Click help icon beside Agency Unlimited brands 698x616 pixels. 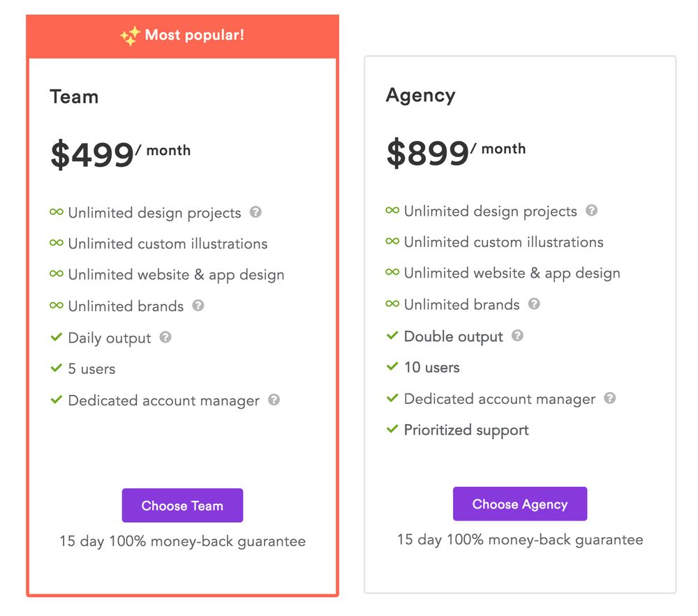click(x=534, y=303)
